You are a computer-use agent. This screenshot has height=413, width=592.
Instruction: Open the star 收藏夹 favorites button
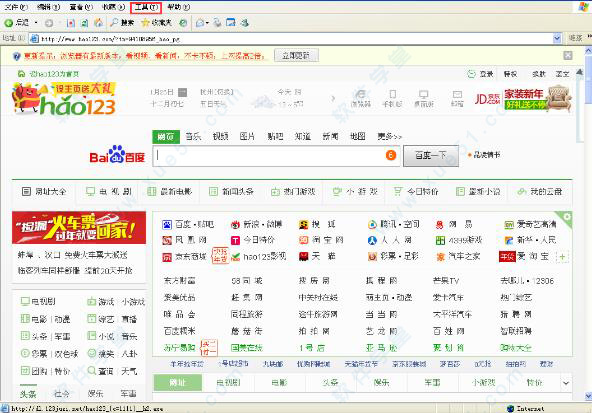[156, 23]
